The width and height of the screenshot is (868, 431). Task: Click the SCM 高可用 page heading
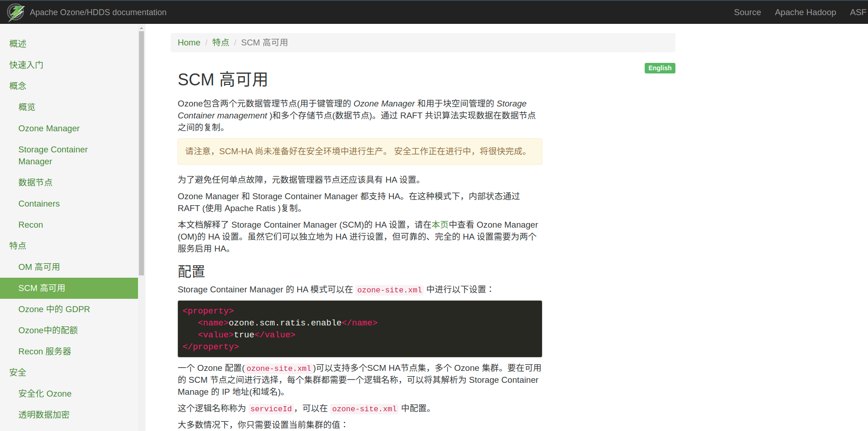pyautogui.click(x=222, y=79)
